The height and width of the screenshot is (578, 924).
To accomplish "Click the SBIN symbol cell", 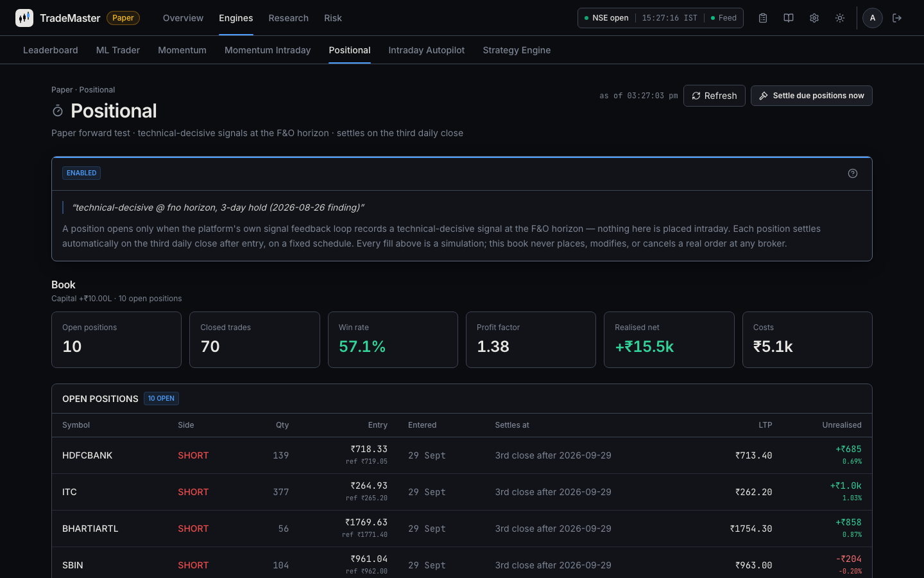I will [x=73, y=565].
